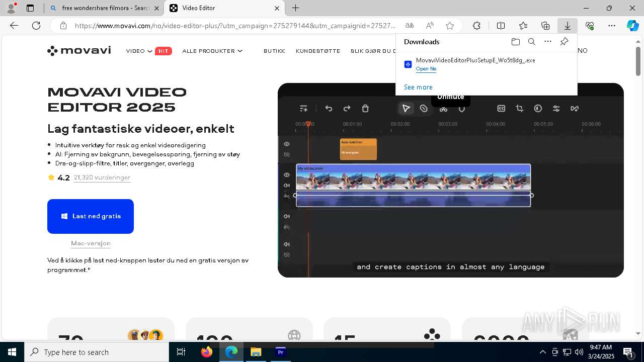This screenshot has height=362, width=644.
Task: Click the browser address bar URL
Action: (x=235, y=26)
